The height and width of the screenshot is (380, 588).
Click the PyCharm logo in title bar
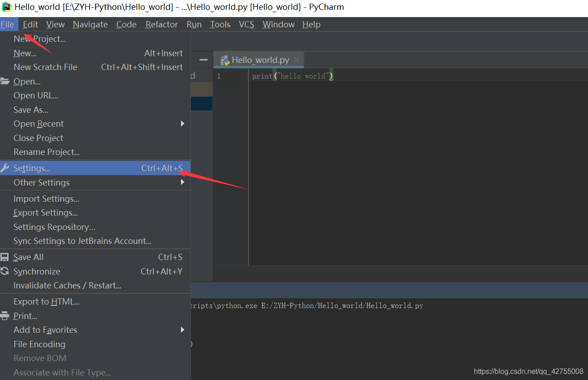(7, 7)
